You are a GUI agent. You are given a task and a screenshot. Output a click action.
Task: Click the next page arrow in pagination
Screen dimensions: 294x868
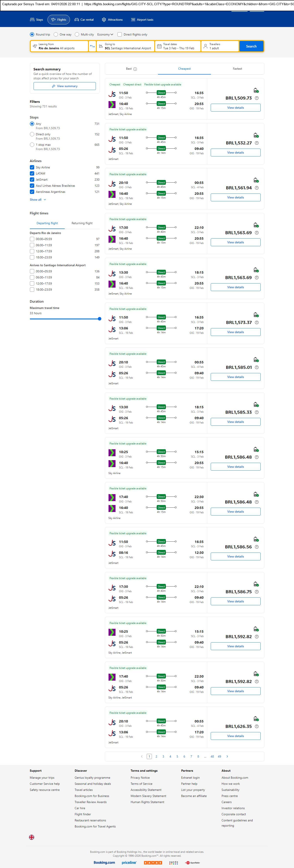(x=227, y=756)
